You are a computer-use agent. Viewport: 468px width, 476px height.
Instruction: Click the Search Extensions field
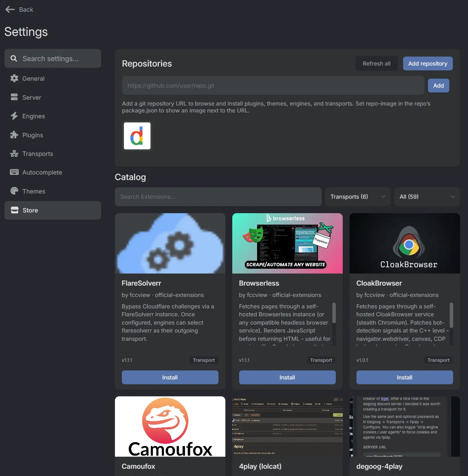(218, 197)
